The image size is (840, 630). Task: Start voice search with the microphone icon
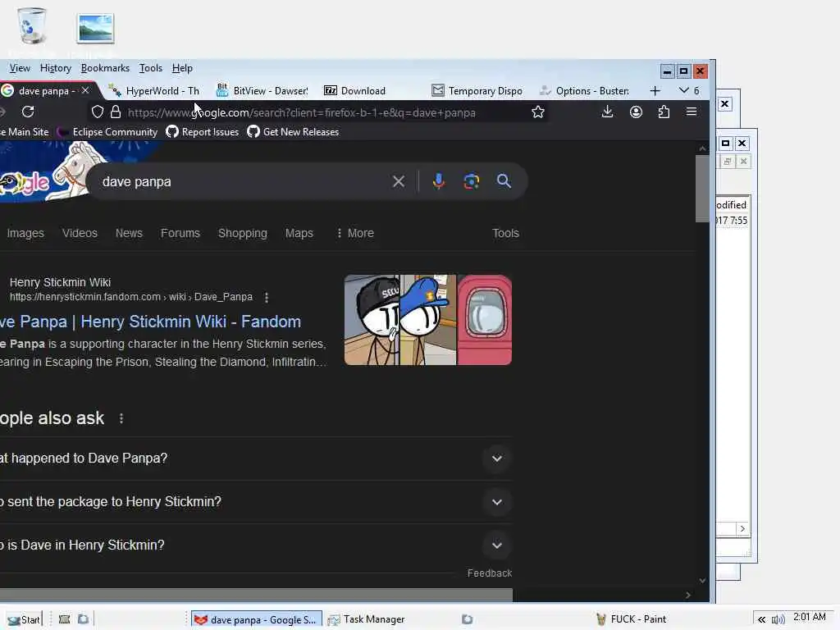[438, 181]
